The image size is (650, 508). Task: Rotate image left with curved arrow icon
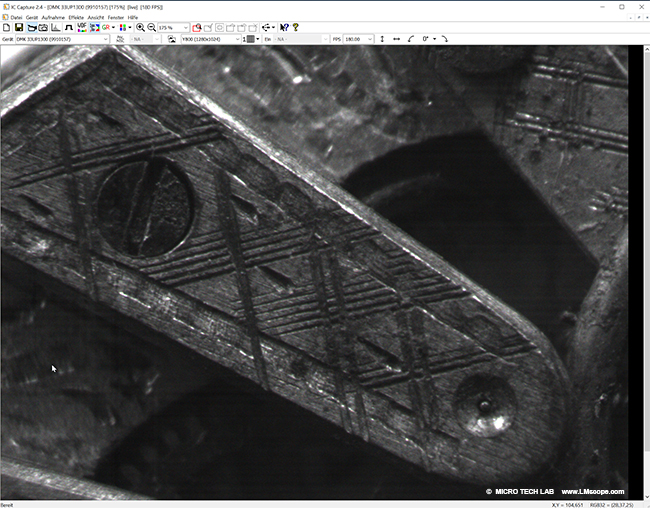pos(412,39)
